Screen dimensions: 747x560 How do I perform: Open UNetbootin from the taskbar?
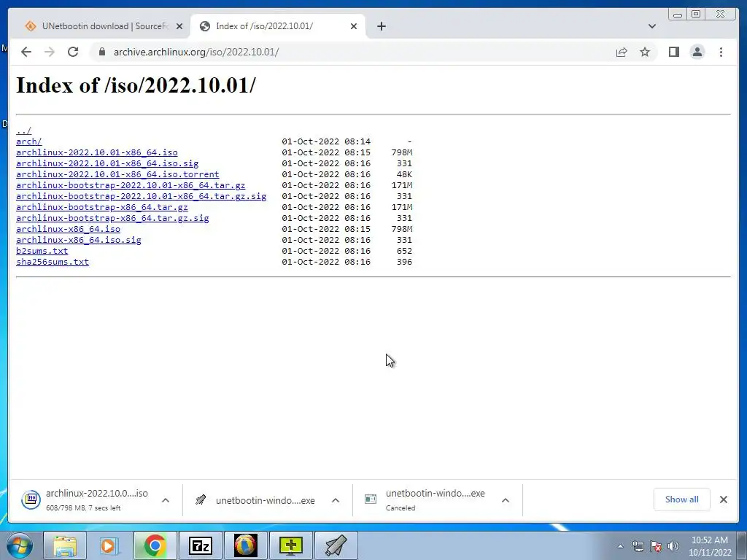pyautogui.click(x=336, y=545)
